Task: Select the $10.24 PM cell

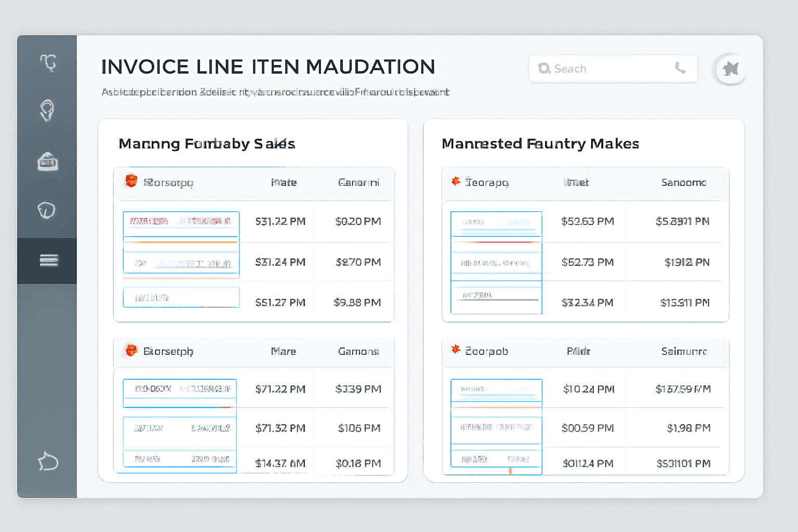Action: [x=589, y=389]
